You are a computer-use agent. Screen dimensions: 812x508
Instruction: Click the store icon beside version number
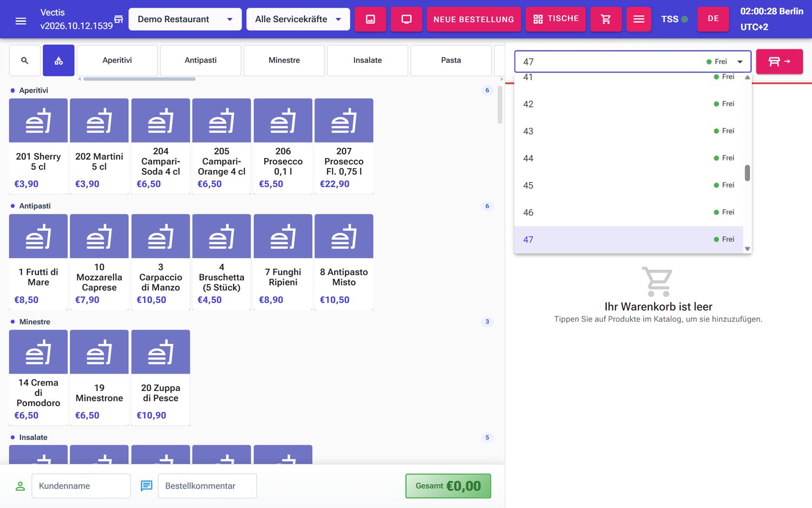[119, 19]
